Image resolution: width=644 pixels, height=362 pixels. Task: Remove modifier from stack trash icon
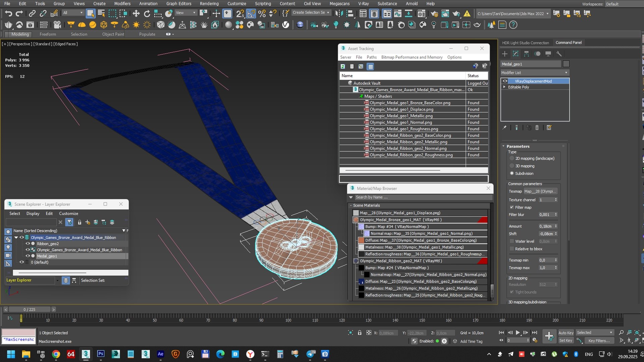pos(537,128)
